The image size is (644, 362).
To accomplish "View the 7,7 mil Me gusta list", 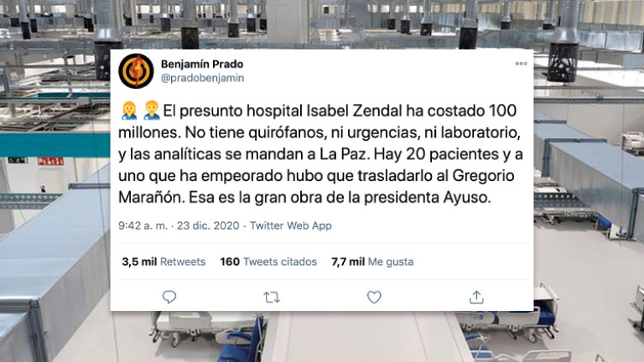I will coord(372,261).
